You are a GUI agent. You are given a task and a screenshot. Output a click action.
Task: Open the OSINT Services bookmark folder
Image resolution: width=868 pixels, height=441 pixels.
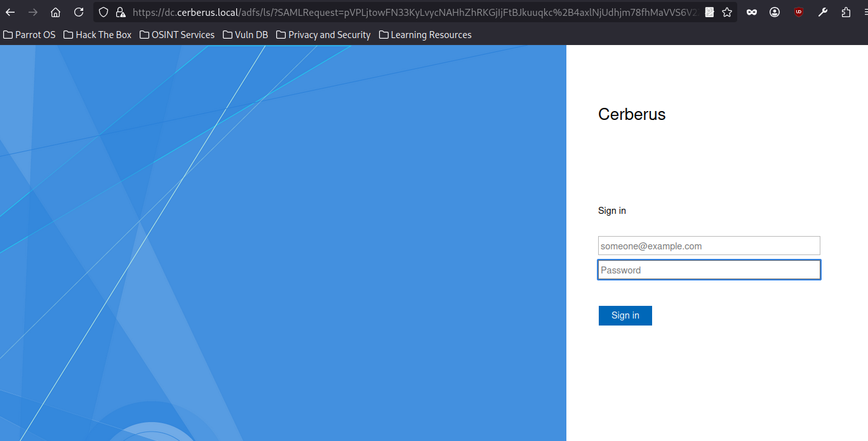tap(177, 35)
